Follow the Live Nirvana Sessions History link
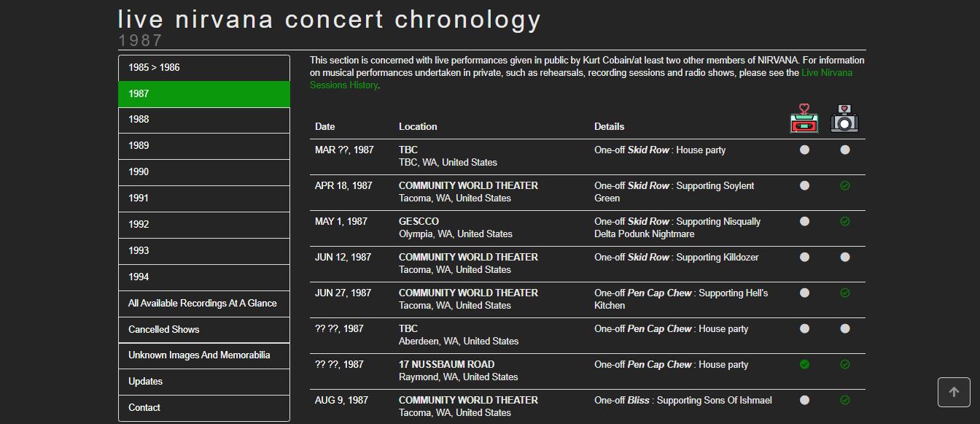This screenshot has height=424, width=980. [581, 79]
